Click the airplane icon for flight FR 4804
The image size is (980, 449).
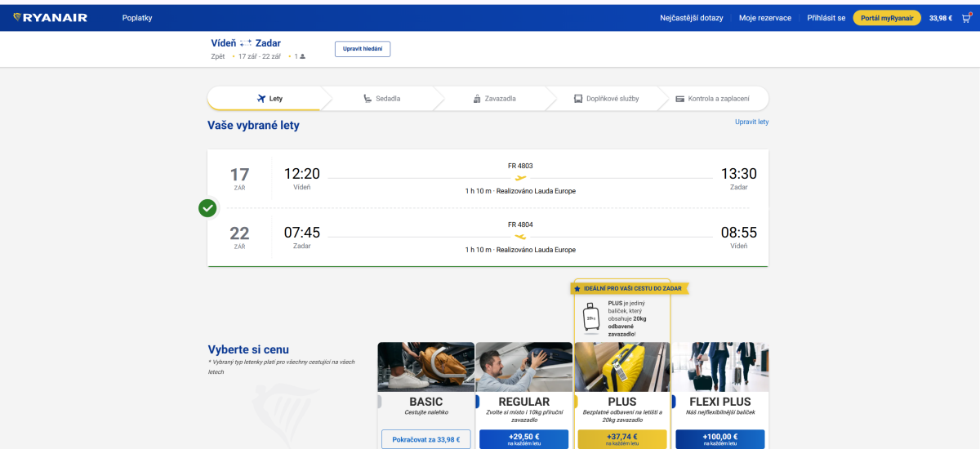(520, 236)
